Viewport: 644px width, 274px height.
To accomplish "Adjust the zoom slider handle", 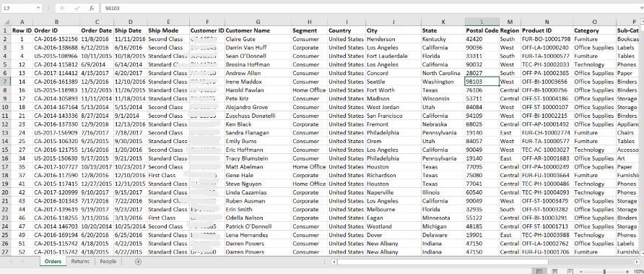I will tap(604, 272).
